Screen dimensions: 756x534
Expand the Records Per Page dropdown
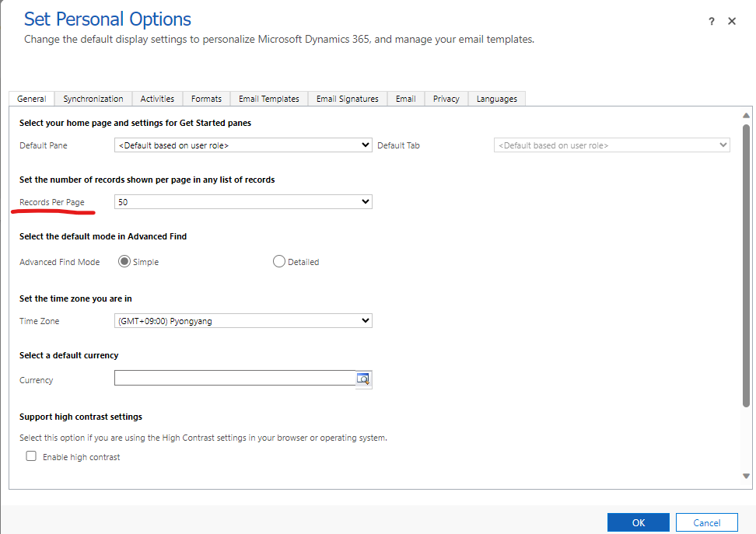[x=243, y=201]
